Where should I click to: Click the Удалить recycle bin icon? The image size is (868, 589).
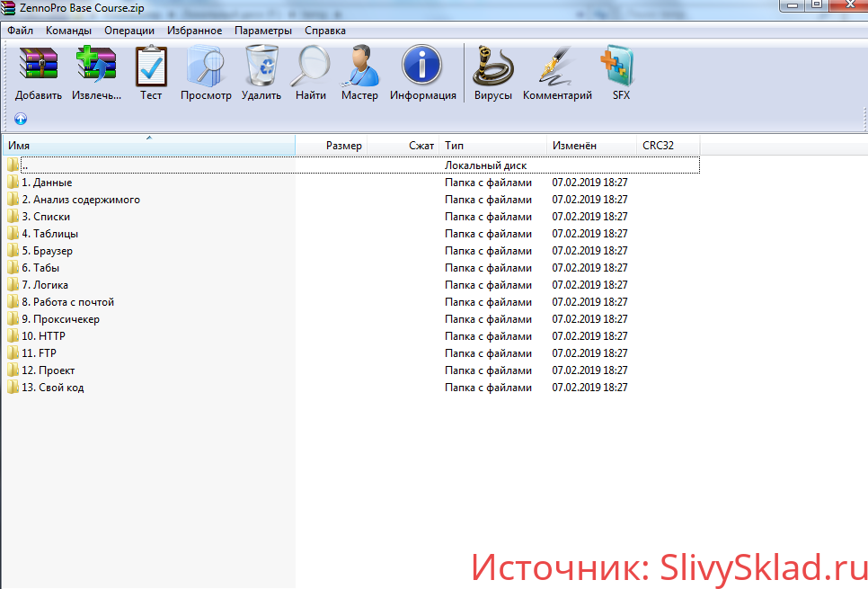click(261, 72)
